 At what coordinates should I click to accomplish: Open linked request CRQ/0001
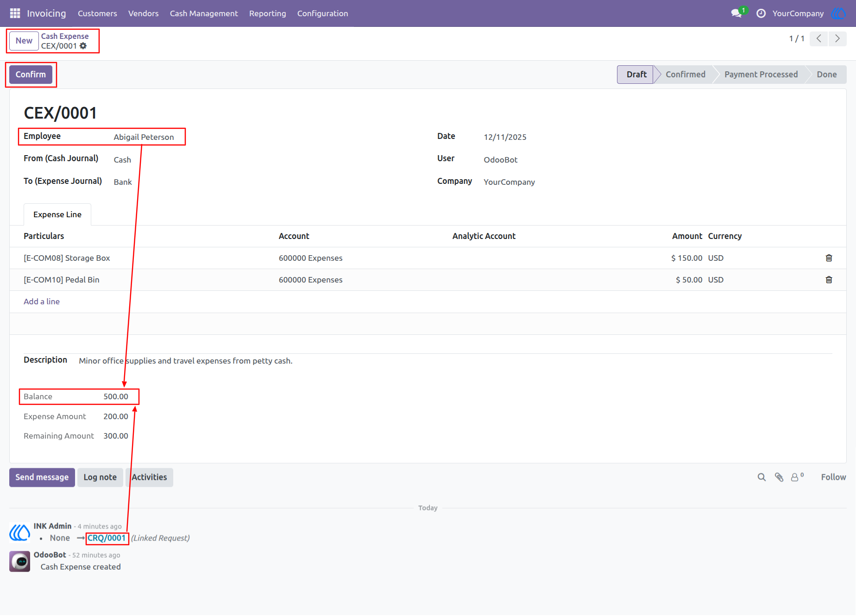[x=107, y=538]
